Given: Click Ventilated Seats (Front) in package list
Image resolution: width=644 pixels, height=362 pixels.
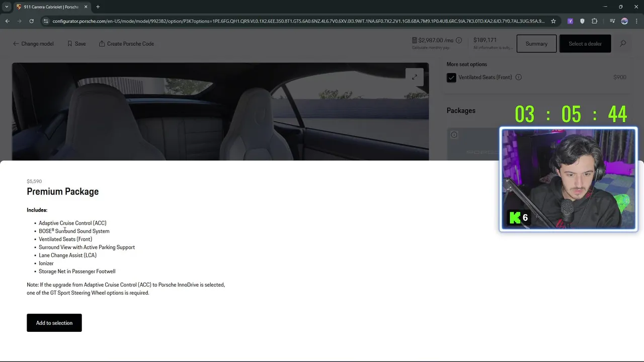Looking at the screenshot, I should click(65, 239).
